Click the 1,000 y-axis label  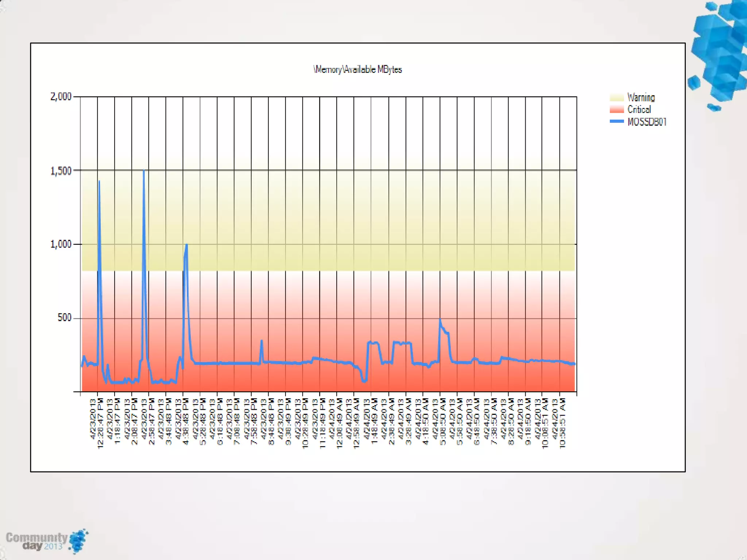[x=61, y=244]
